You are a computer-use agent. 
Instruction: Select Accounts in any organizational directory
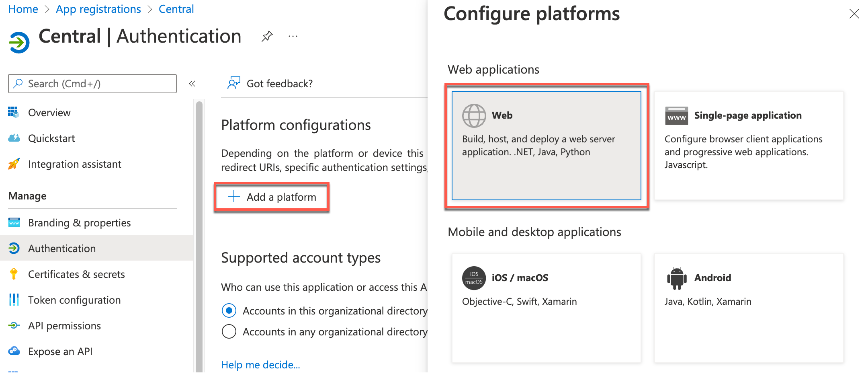tap(229, 331)
